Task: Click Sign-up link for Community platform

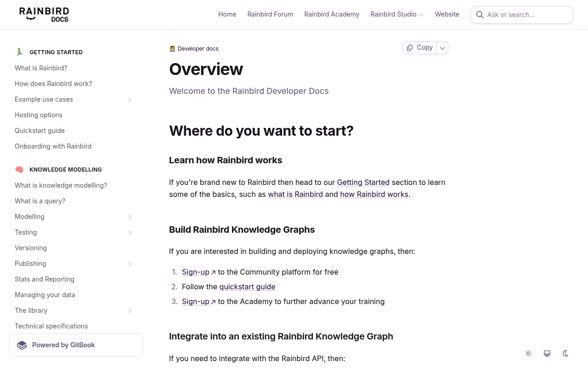Action: tap(196, 272)
